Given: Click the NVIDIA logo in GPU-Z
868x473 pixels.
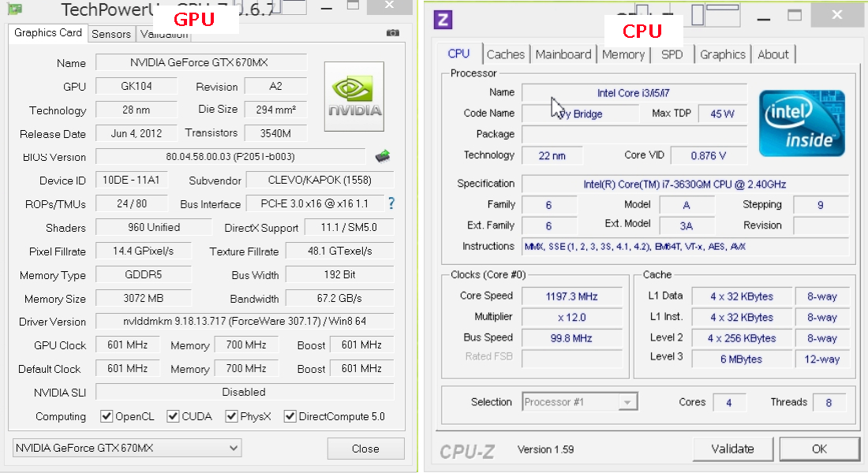Looking at the screenshot, I should pos(354,96).
